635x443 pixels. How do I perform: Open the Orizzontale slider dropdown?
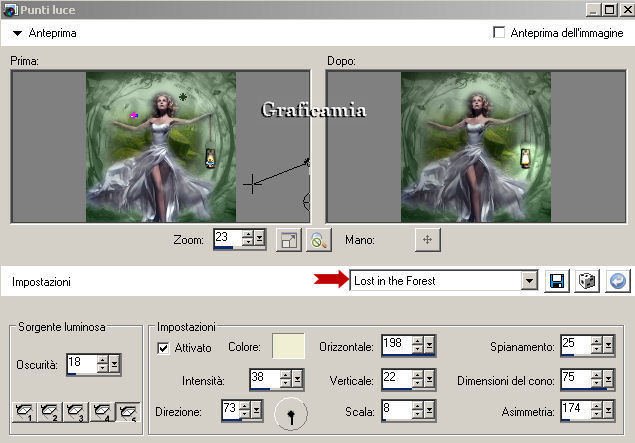(x=429, y=345)
